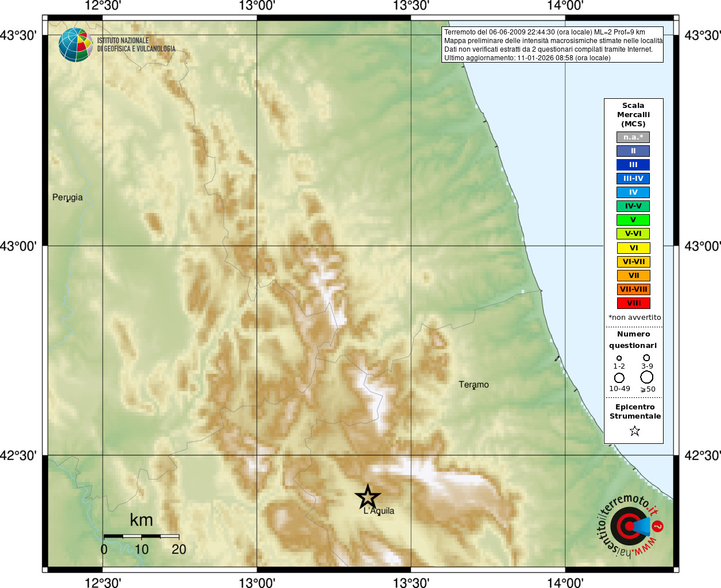Screen dimensions: 721x588
Task: Click the 3-9 questionnaires circle symbol
Action: pyautogui.click(x=646, y=358)
